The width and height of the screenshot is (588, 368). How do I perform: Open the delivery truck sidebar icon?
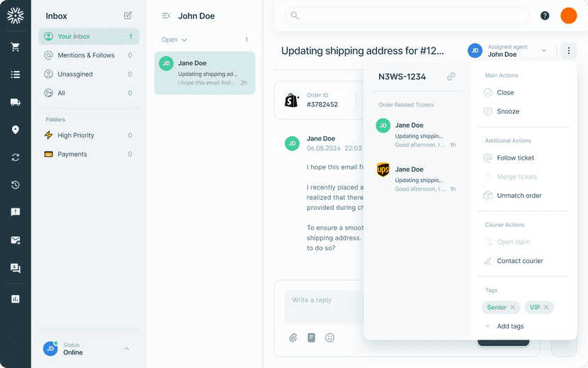coord(15,102)
